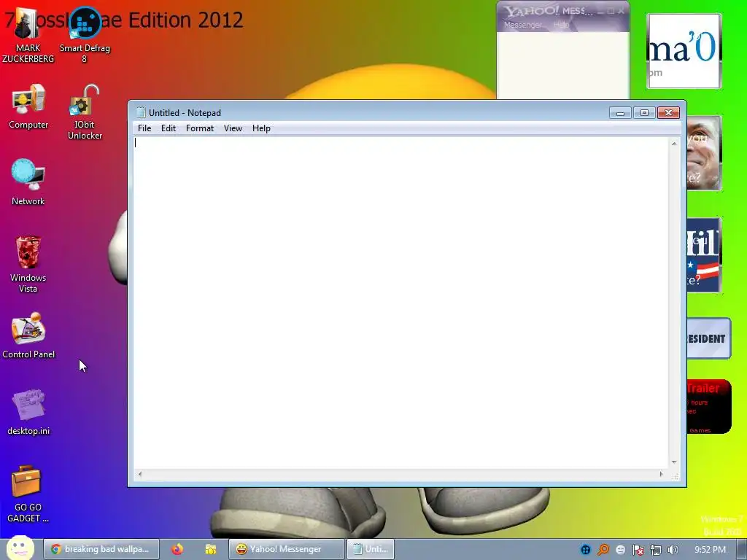Open the folder icon pinned on taskbar
Viewport: 747px width, 560px height.
(211, 549)
